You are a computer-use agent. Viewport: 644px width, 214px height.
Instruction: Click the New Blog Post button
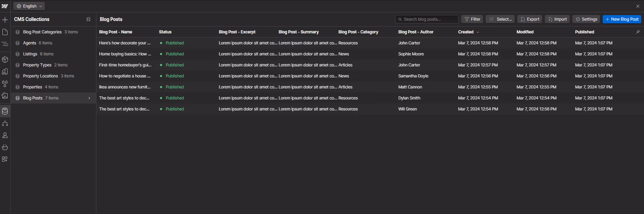(622, 19)
